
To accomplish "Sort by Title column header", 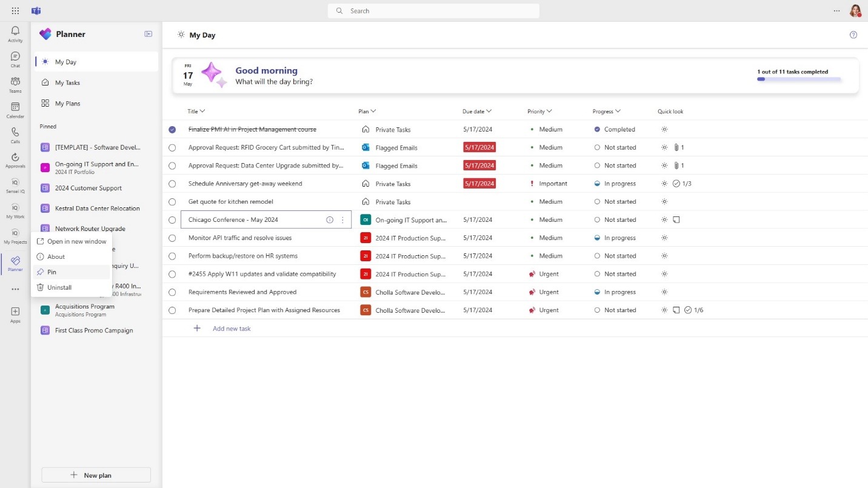I will (196, 111).
